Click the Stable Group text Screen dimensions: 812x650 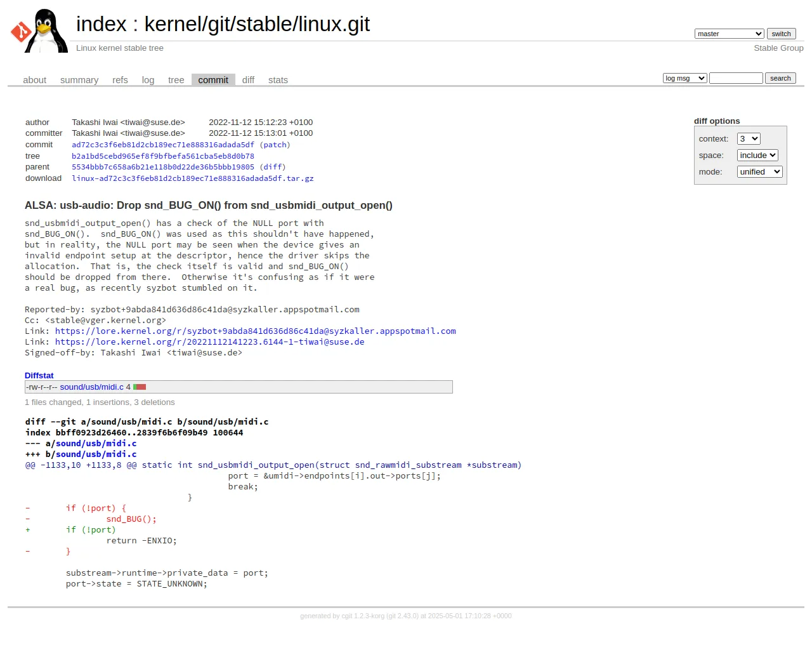[x=778, y=48]
